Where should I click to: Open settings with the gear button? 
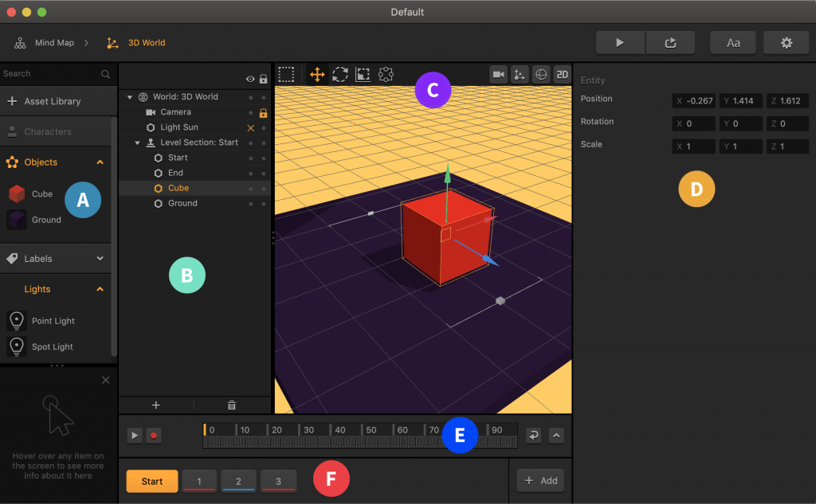pyautogui.click(x=786, y=43)
